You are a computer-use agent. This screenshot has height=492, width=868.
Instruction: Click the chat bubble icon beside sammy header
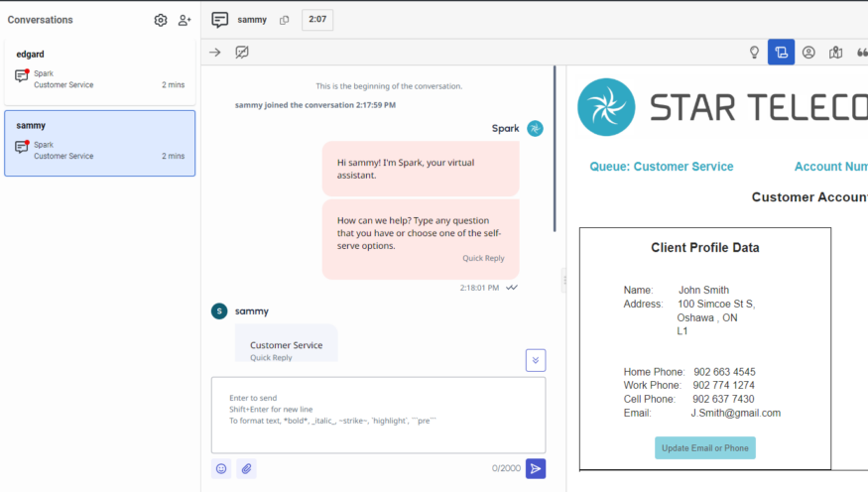pos(220,20)
